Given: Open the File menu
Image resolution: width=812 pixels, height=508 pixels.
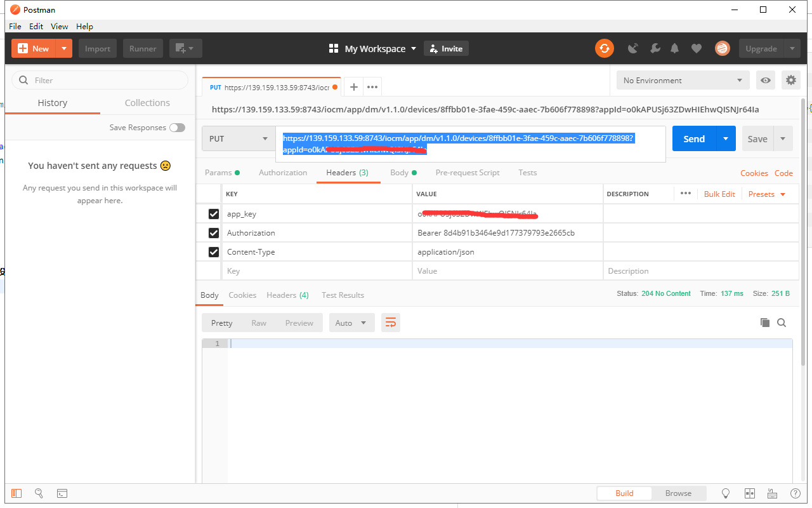Looking at the screenshot, I should point(15,26).
